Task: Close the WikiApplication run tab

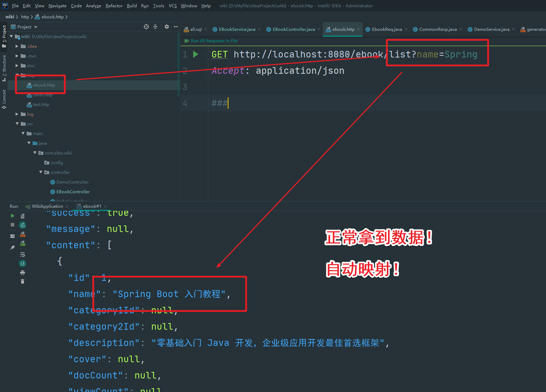Action: 67,206
